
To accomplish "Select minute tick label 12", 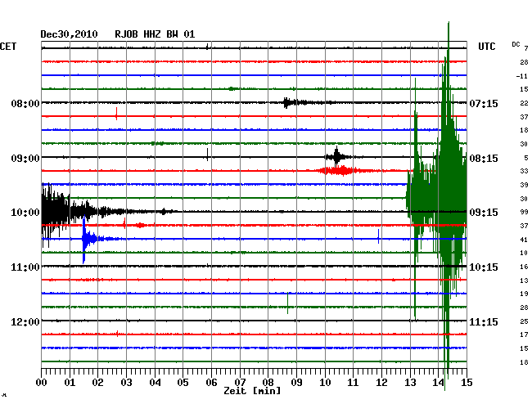I will pos(381,383).
